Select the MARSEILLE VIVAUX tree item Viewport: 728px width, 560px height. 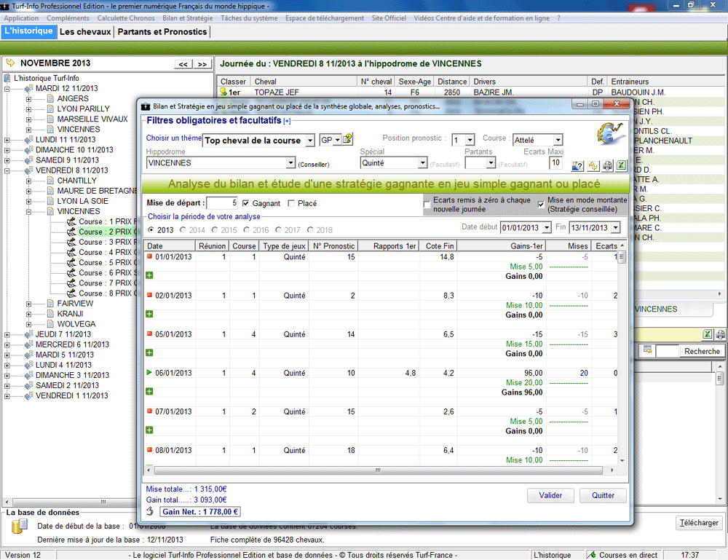tap(92, 119)
